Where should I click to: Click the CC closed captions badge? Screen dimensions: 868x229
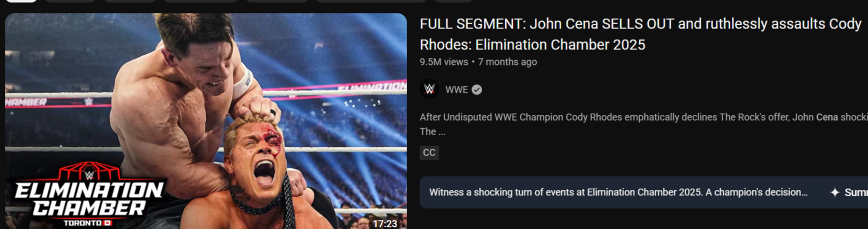pos(429,152)
